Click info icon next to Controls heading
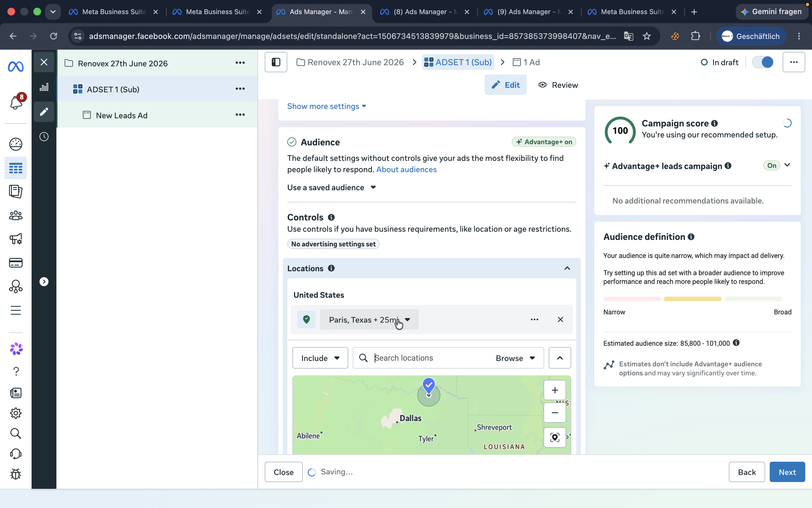This screenshot has height=508, width=812. (331, 217)
